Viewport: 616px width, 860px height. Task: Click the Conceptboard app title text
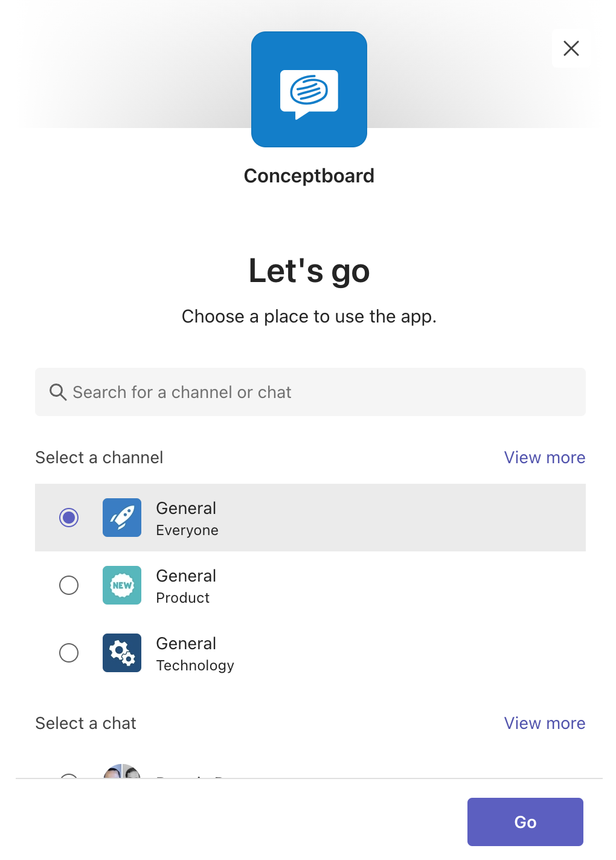point(309,176)
